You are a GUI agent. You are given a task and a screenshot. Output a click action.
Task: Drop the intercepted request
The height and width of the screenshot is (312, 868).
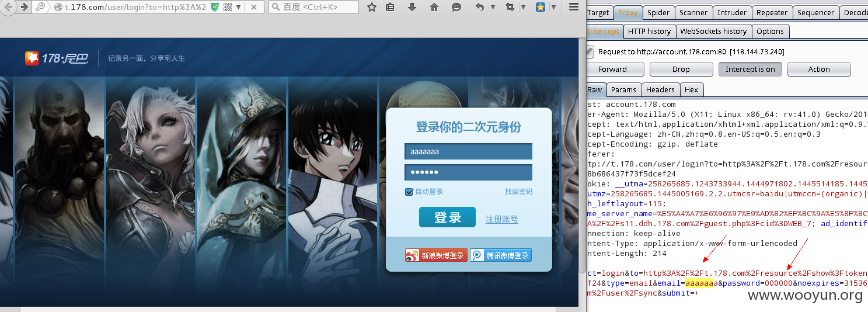681,69
